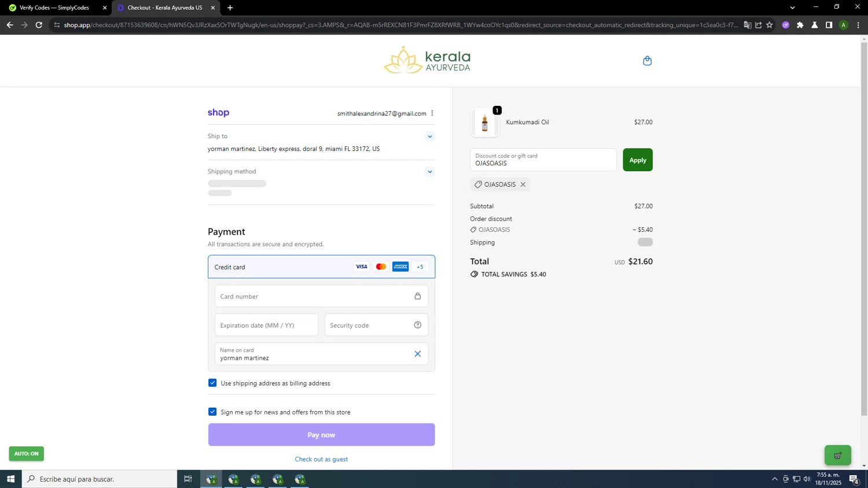
Task: Open the account options three-dot menu
Action: [x=432, y=113]
